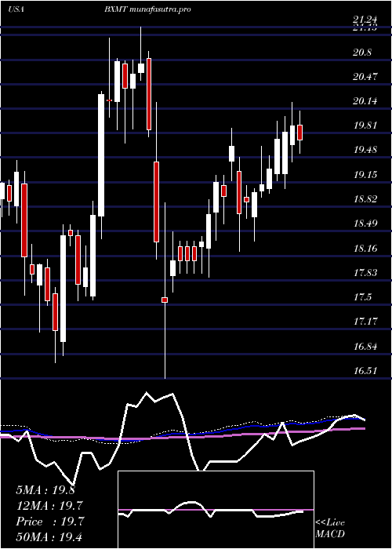Viewport: 392px width, 549px height.
Task: Click the 19.15 price axis label
Action: (x=366, y=175)
